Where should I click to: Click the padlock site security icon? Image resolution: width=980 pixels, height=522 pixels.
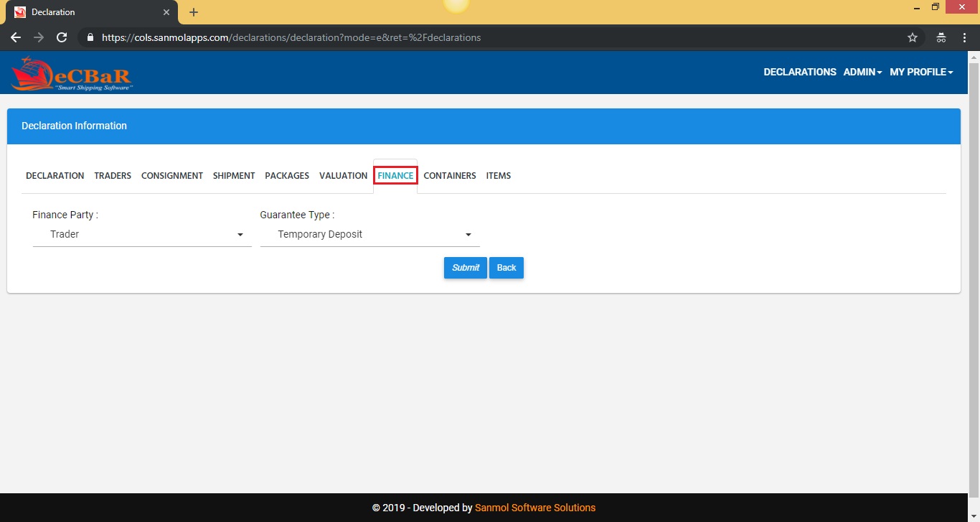pos(90,37)
